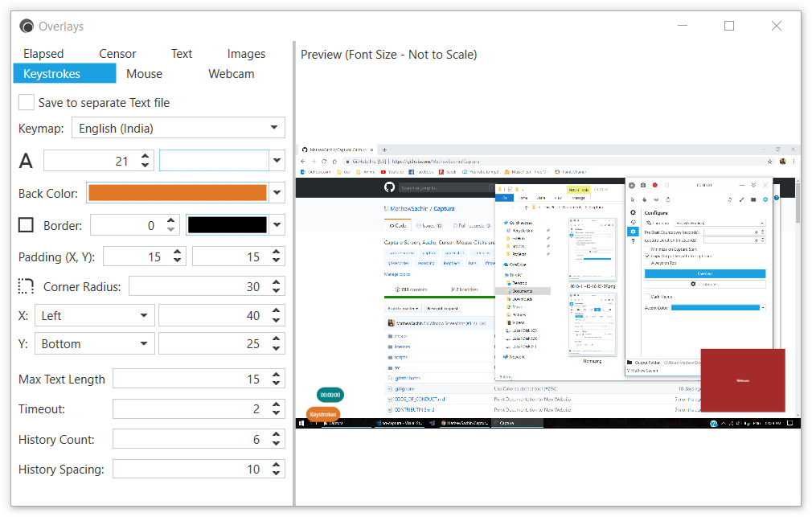Click the black Border color swatch

click(x=227, y=225)
